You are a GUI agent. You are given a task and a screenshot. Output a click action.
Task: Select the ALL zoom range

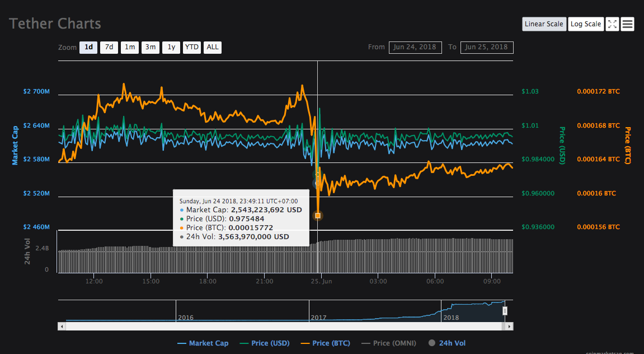pyautogui.click(x=213, y=47)
